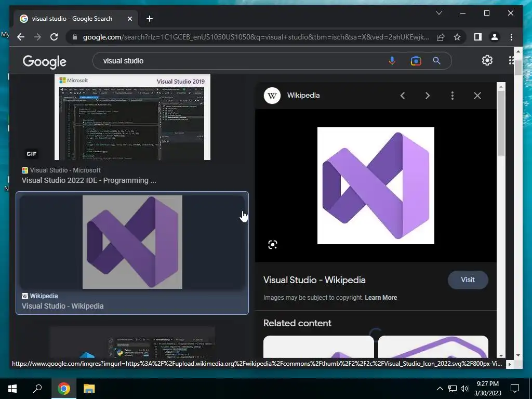Image resolution: width=532 pixels, height=399 pixels.
Task: Open Visual Studio 2019 GIF result
Action: coord(132,117)
